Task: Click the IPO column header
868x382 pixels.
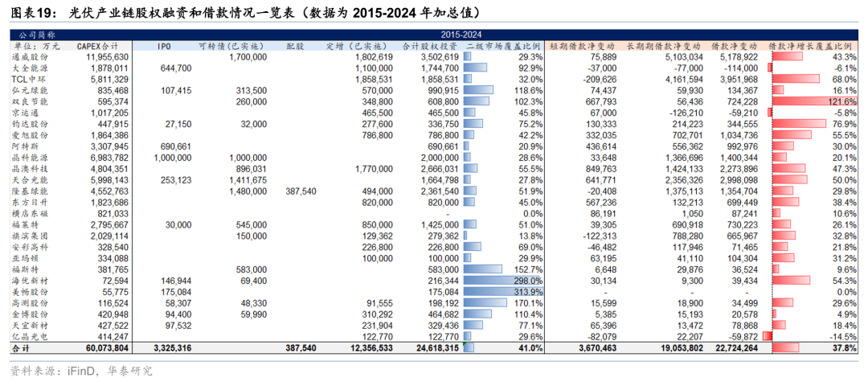Action: pyautogui.click(x=164, y=46)
